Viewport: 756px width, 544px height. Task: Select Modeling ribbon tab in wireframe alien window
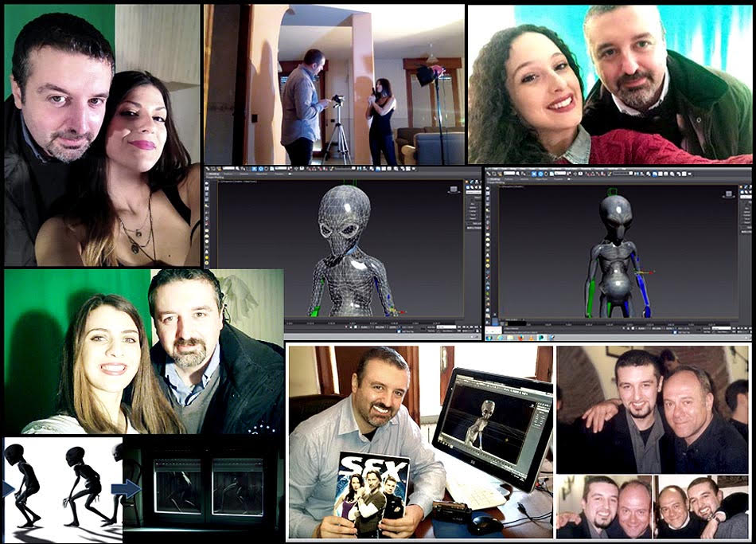[213, 174]
